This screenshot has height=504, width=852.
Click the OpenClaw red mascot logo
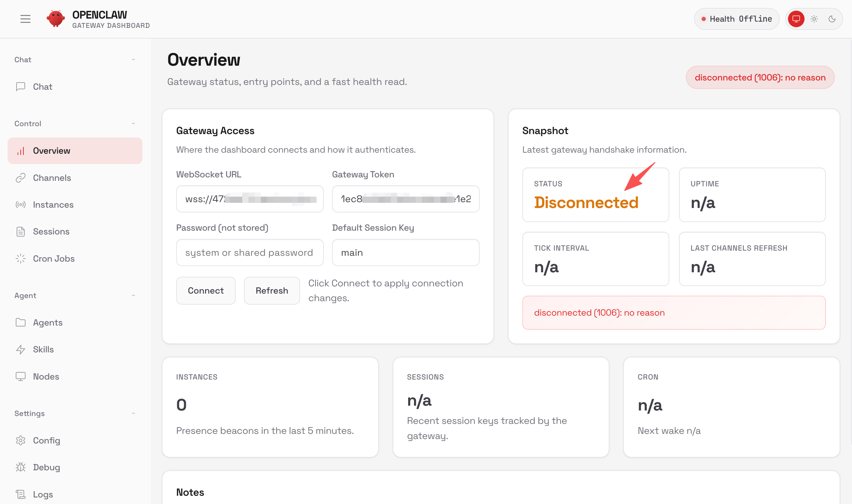[55, 19]
